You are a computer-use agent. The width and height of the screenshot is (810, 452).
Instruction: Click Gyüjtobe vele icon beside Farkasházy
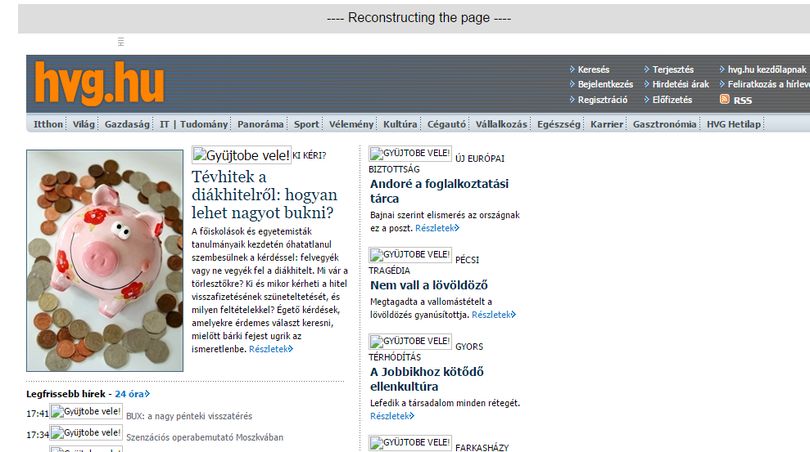point(410,443)
